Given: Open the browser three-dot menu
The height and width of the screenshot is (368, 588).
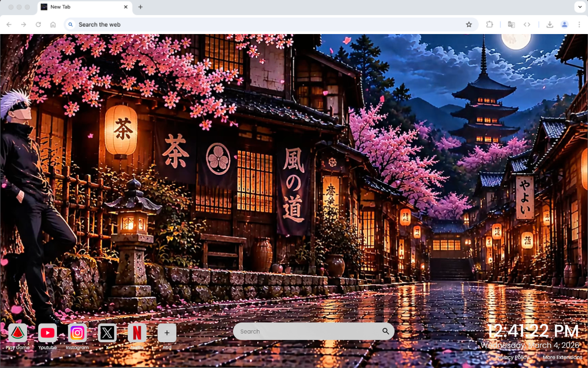Looking at the screenshot, I should 579,24.
